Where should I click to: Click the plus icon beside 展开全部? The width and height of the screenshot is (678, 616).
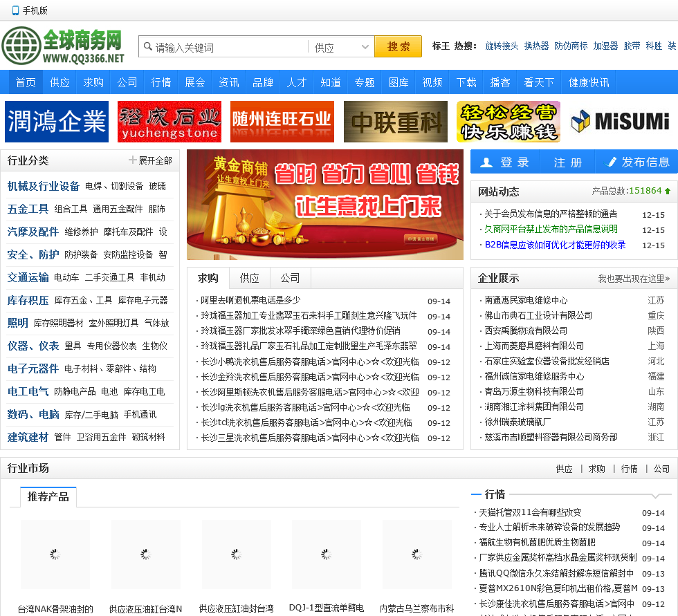click(x=132, y=160)
